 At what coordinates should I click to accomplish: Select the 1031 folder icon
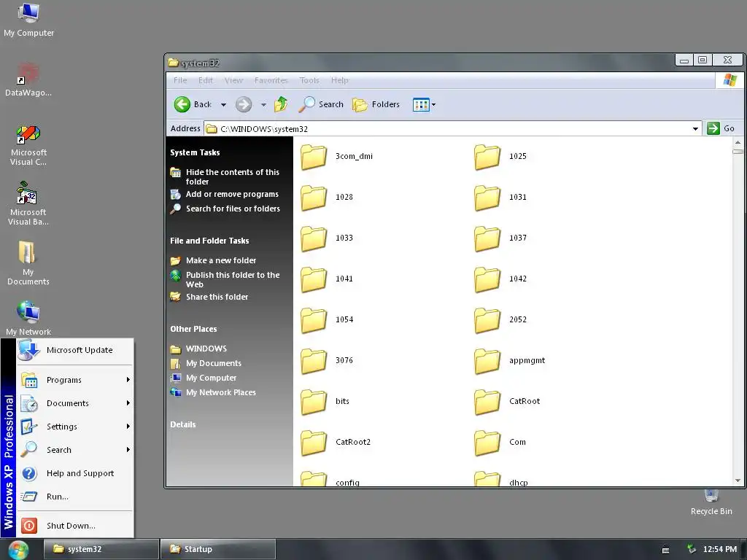point(487,198)
